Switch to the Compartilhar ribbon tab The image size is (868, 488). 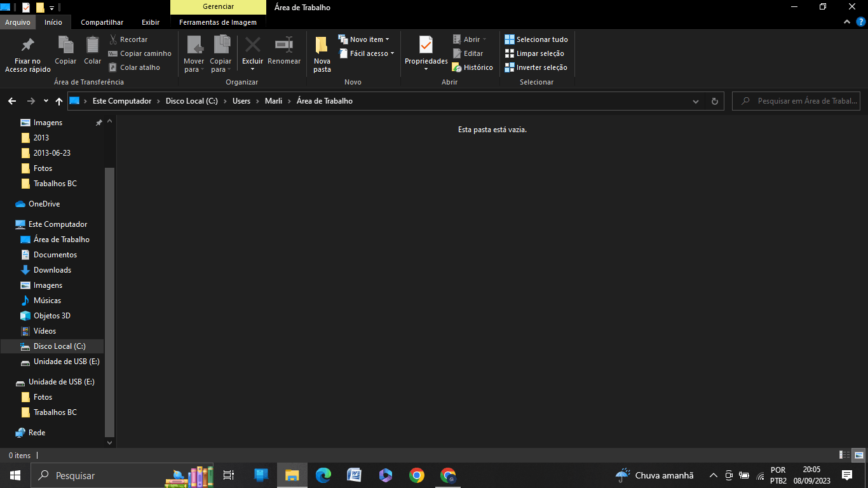[102, 22]
